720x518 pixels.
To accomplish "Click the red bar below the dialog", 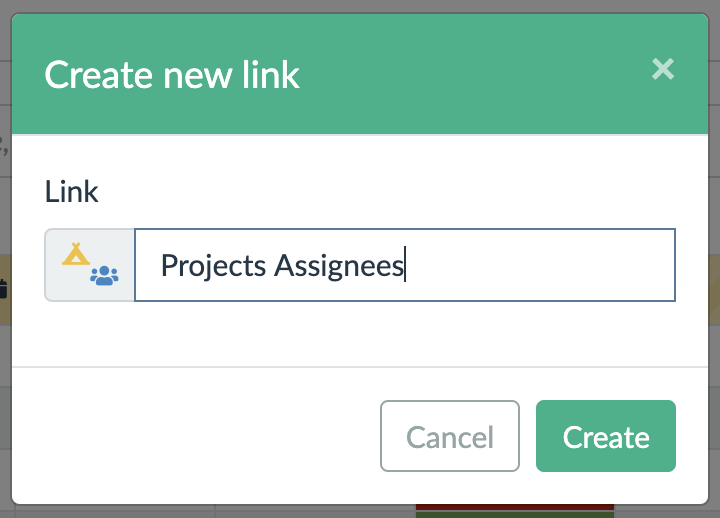I will (x=514, y=507).
